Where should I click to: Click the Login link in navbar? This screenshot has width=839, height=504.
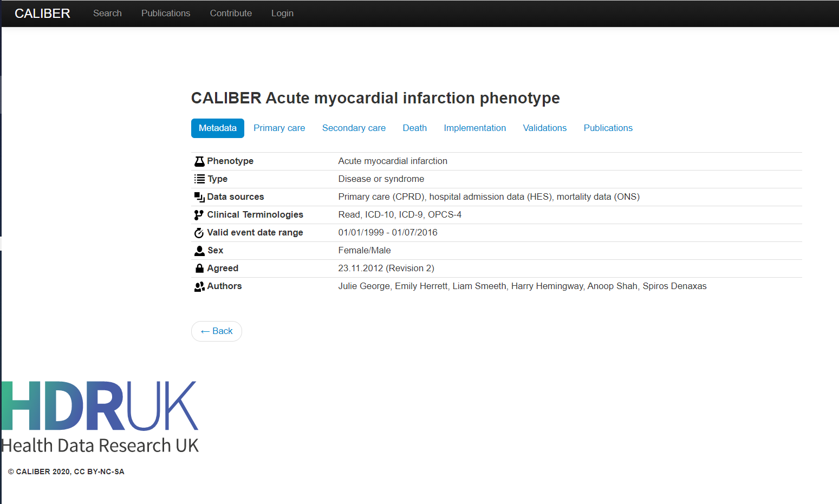pyautogui.click(x=282, y=14)
